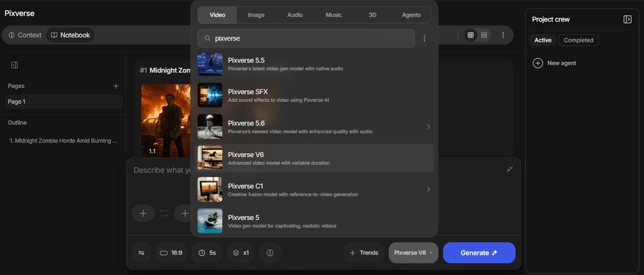The image size is (644, 275).
Task: Open the Pixverse V6 model dropdown
Action: tap(413, 253)
